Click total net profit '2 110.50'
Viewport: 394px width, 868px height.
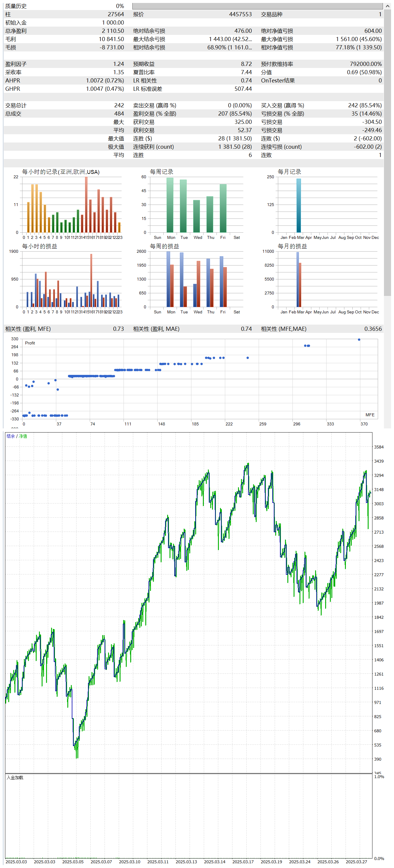113,31
